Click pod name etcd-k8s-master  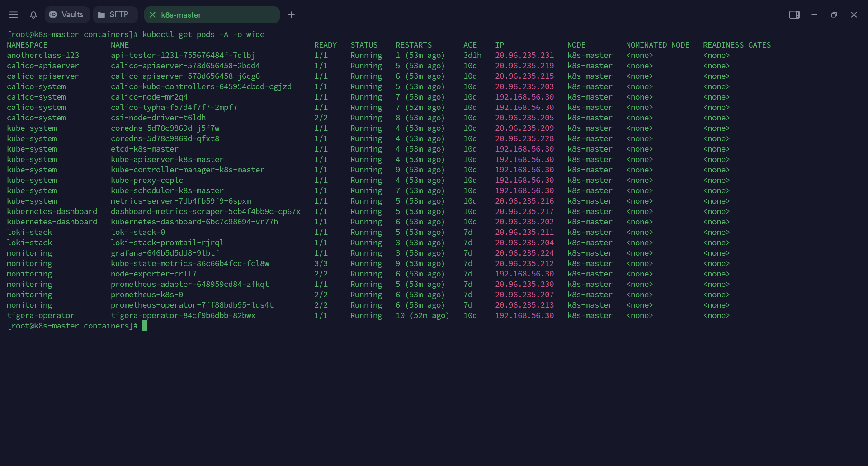pos(145,149)
